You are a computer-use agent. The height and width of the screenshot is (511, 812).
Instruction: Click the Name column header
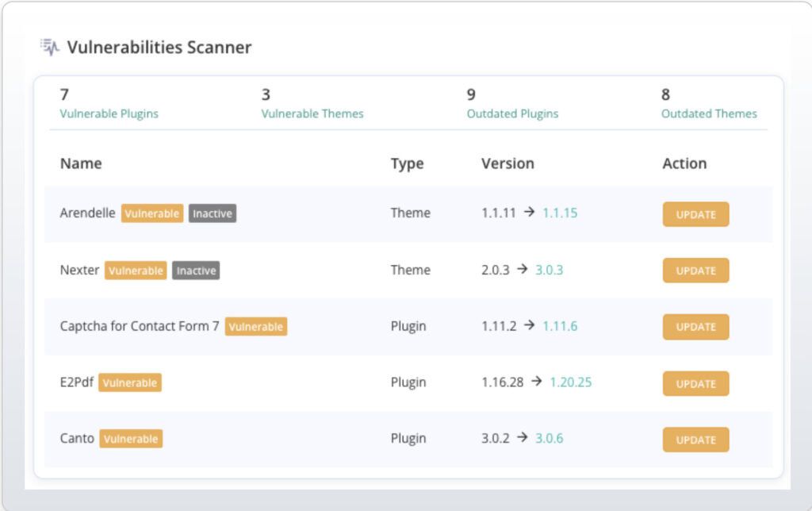click(x=81, y=163)
